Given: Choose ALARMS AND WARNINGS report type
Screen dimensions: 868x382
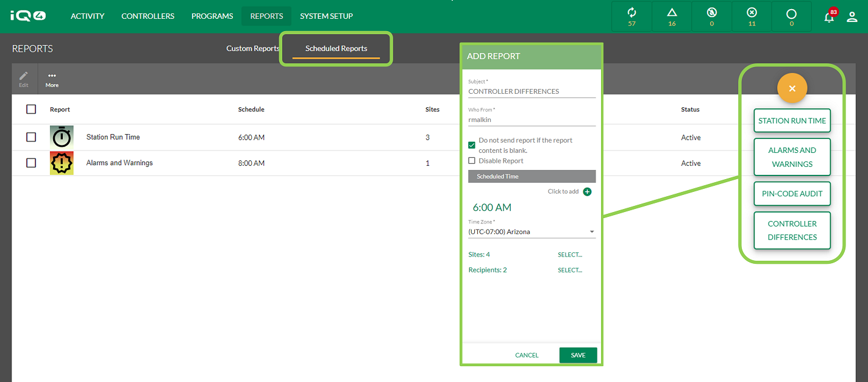Looking at the screenshot, I should click(792, 157).
